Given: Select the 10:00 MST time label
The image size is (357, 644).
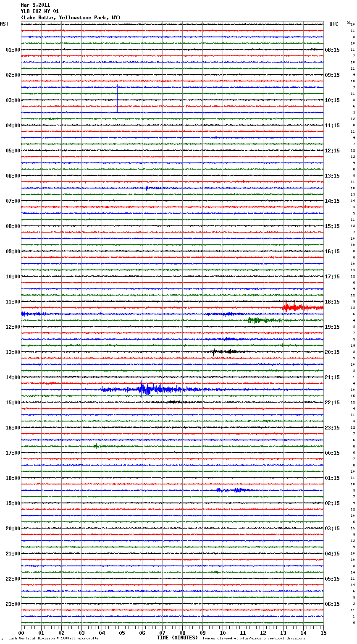Looking at the screenshot, I should pyautogui.click(x=13, y=277).
